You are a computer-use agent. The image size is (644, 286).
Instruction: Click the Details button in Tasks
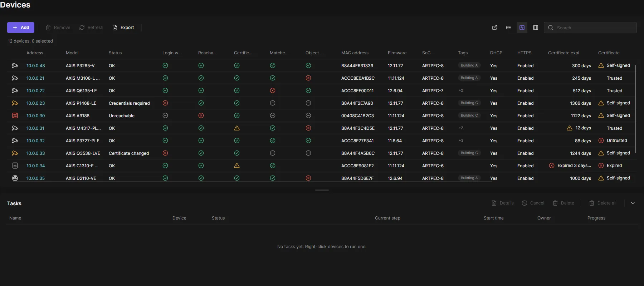pyautogui.click(x=503, y=203)
